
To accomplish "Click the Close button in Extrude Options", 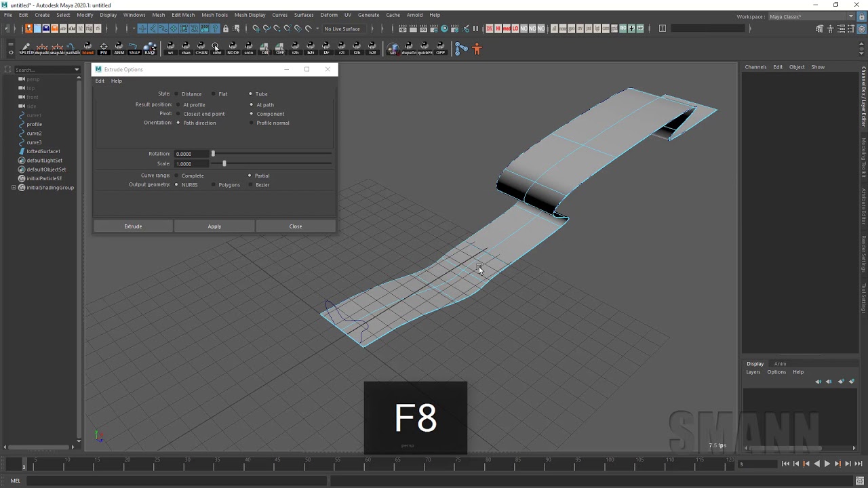I will pos(296,226).
